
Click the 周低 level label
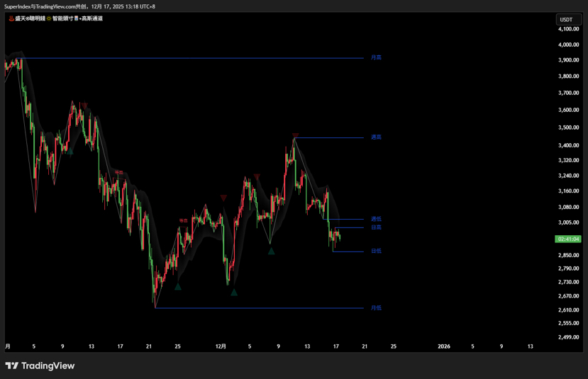(376, 219)
